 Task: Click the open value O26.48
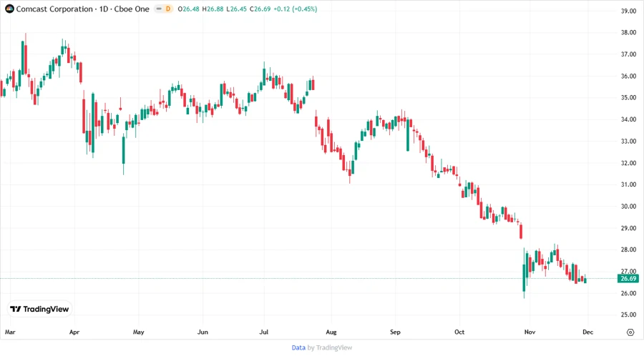tap(188, 9)
